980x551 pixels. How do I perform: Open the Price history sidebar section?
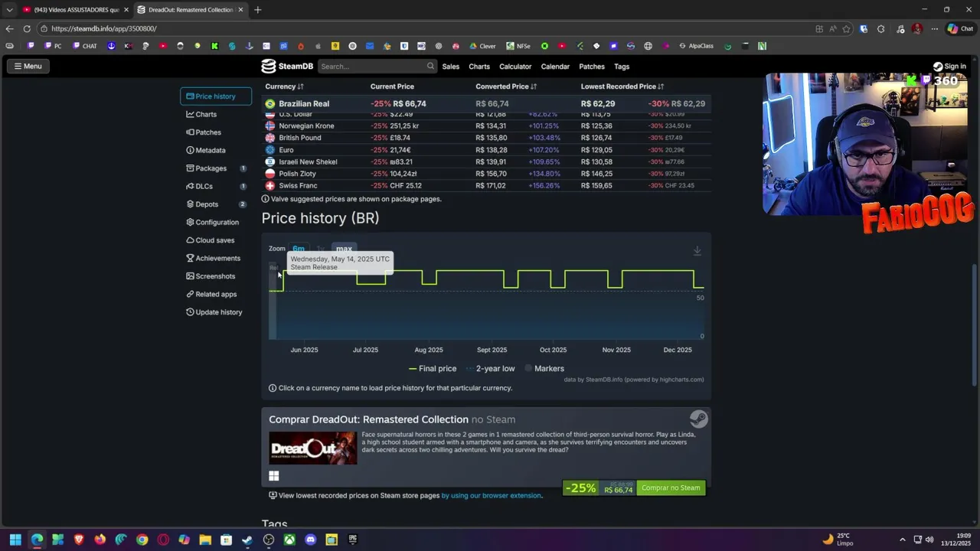tap(215, 96)
